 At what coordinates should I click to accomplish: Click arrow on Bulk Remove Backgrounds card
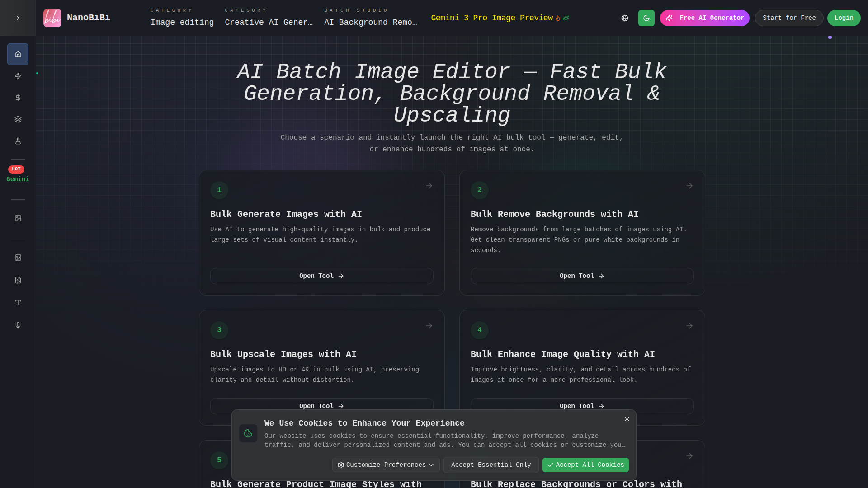coord(689,186)
